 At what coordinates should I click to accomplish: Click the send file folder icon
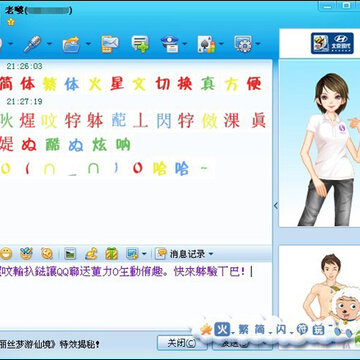coord(71,44)
